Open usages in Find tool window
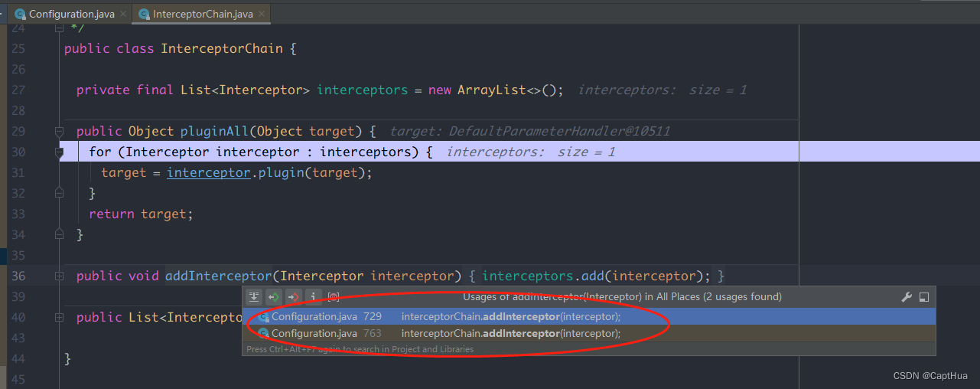The width and height of the screenshot is (980, 389). [924, 297]
